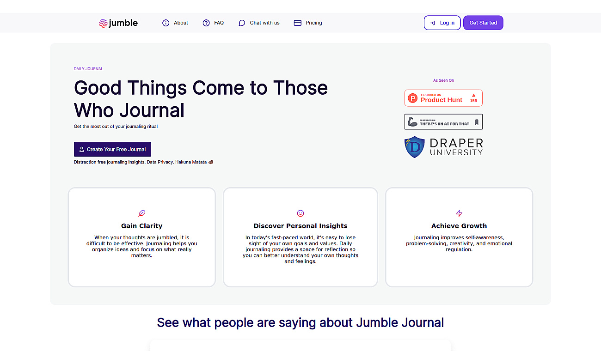The image size is (601, 364).
Task: Click the Draper University shield icon
Action: click(414, 147)
